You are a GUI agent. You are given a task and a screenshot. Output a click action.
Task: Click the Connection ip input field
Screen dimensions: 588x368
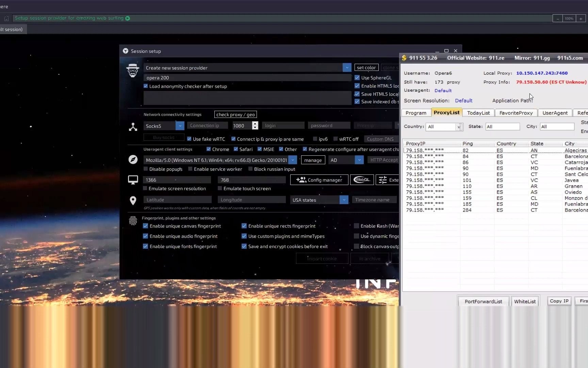coord(208,126)
